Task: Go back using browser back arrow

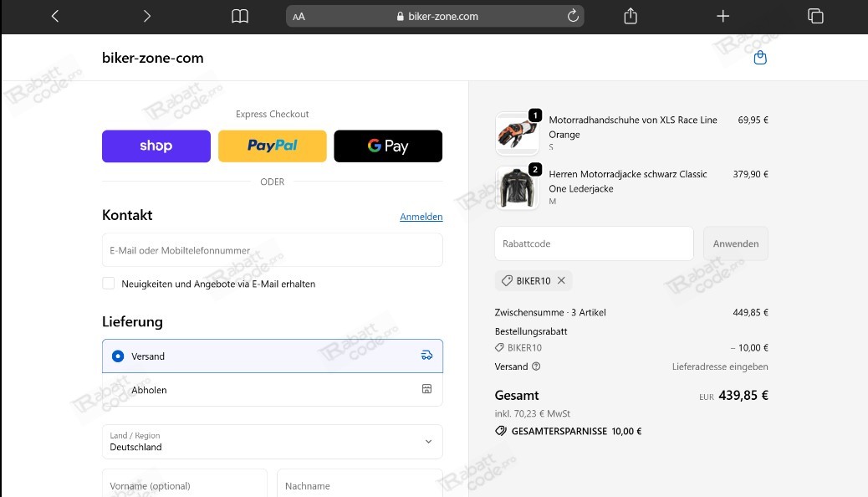Action: pos(55,16)
